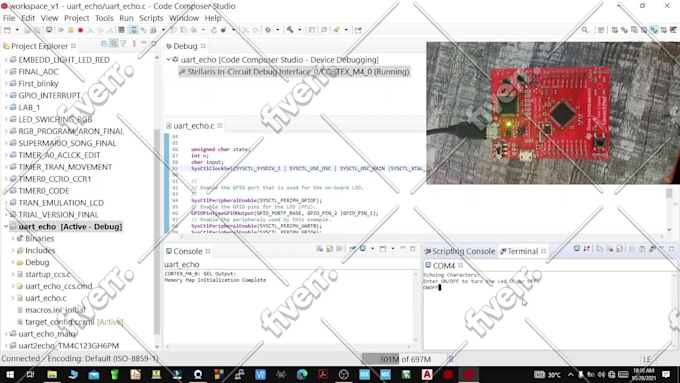Screen dimensions: 680x383
Task: Open the Edit menu
Action: [x=28, y=18]
